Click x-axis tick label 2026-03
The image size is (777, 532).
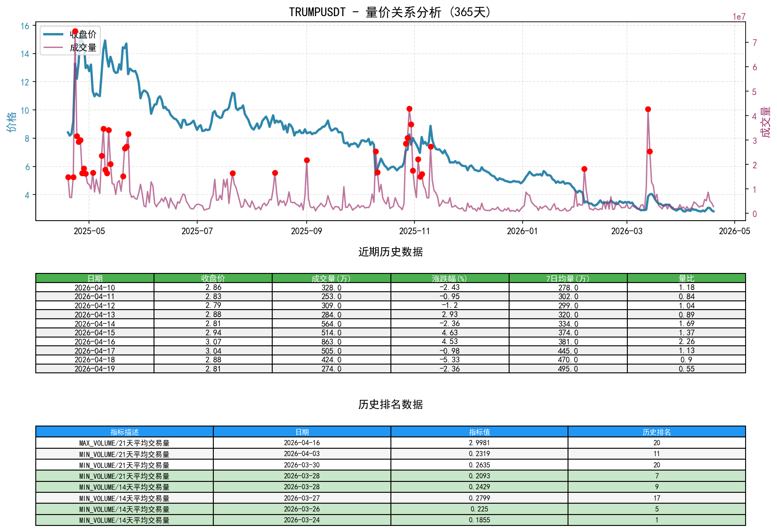point(627,231)
